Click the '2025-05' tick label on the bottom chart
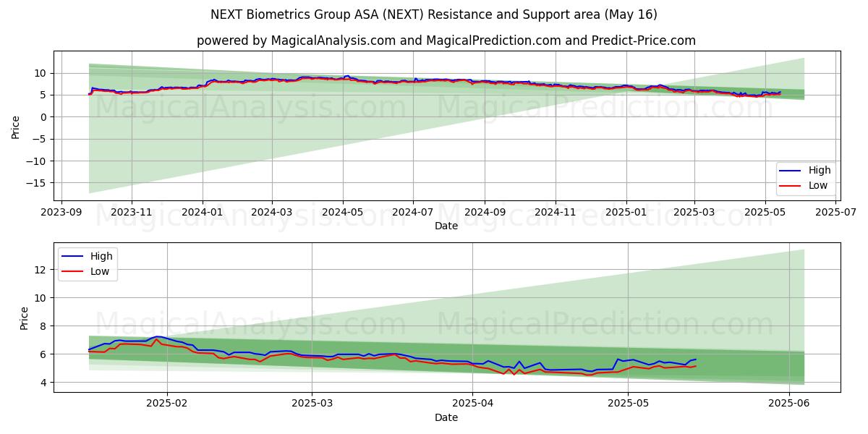 (x=628, y=404)
